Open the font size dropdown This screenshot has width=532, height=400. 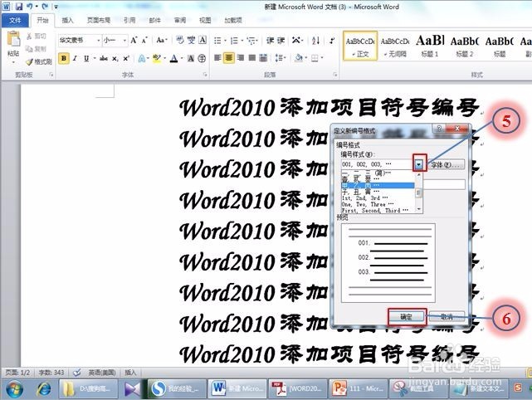pyautogui.click(x=124, y=41)
